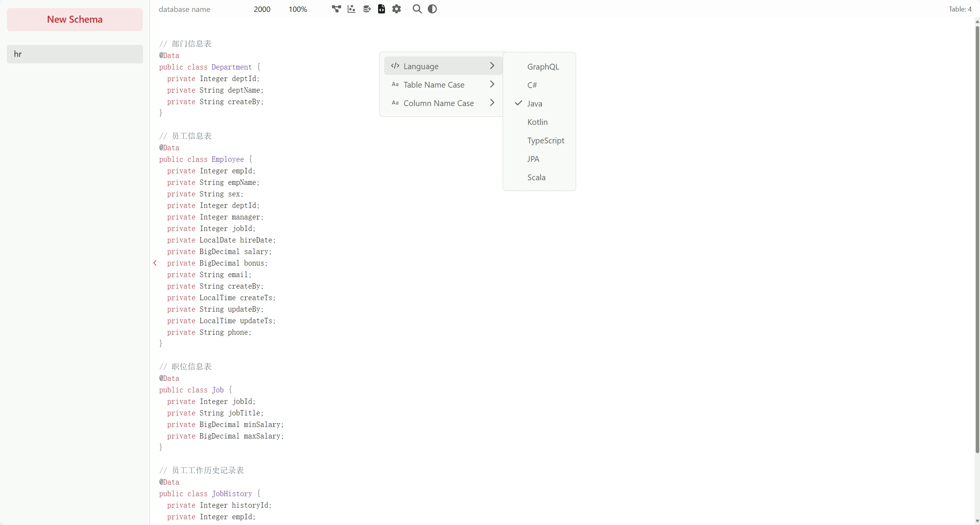Screen dimensions: 980x525
Task: Click the red collapse arrow beside bonus line
Action: tap(155, 263)
